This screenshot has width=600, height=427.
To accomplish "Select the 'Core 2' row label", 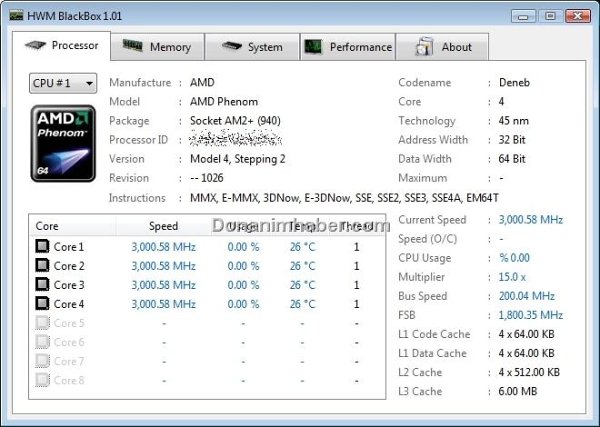I will pos(69,266).
